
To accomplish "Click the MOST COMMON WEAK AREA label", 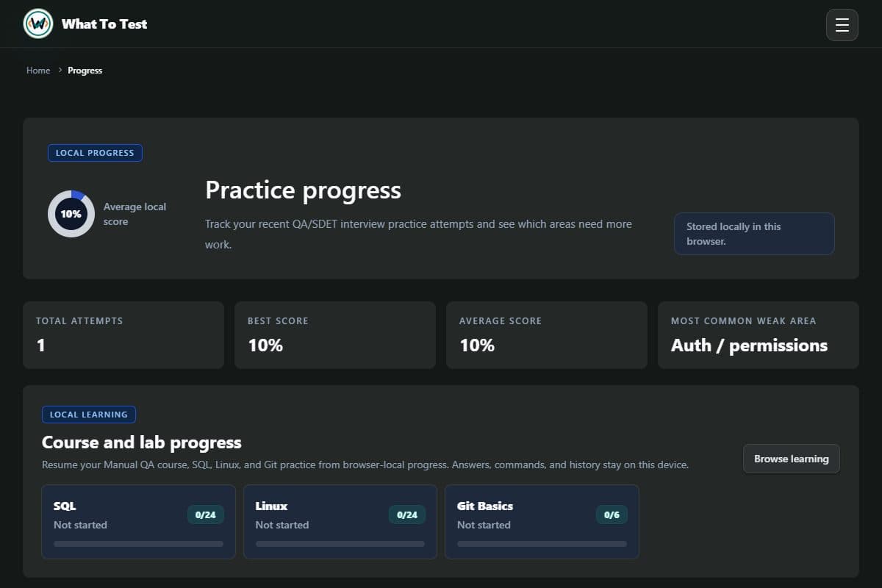I will 744,321.
